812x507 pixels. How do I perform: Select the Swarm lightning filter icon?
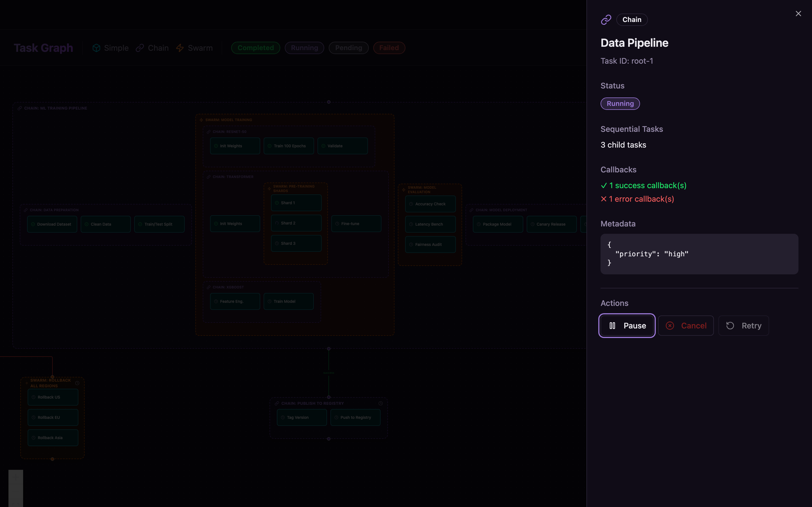(180, 48)
